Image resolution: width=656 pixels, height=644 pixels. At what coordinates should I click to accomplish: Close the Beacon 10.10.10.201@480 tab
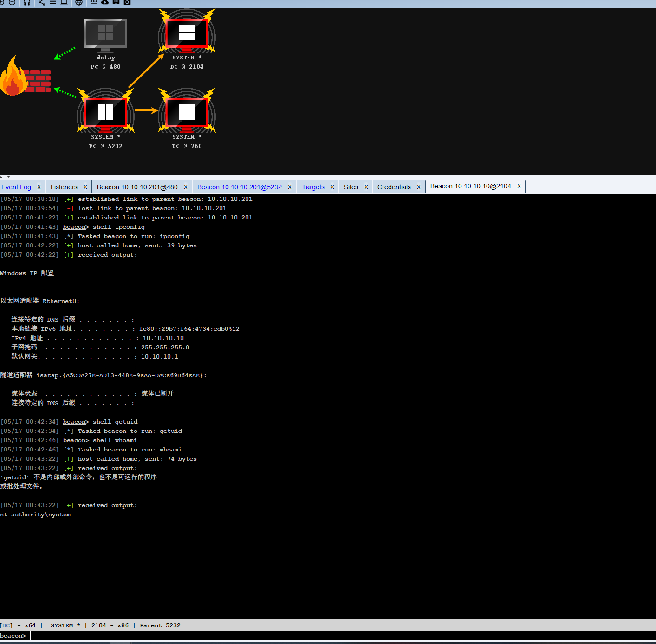tap(186, 187)
